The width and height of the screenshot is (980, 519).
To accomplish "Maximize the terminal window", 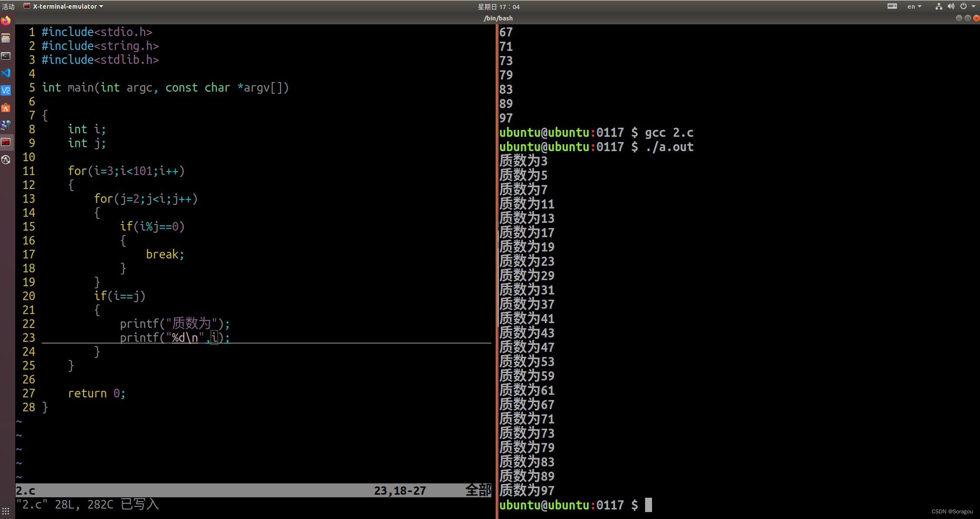I will coord(967,18).
